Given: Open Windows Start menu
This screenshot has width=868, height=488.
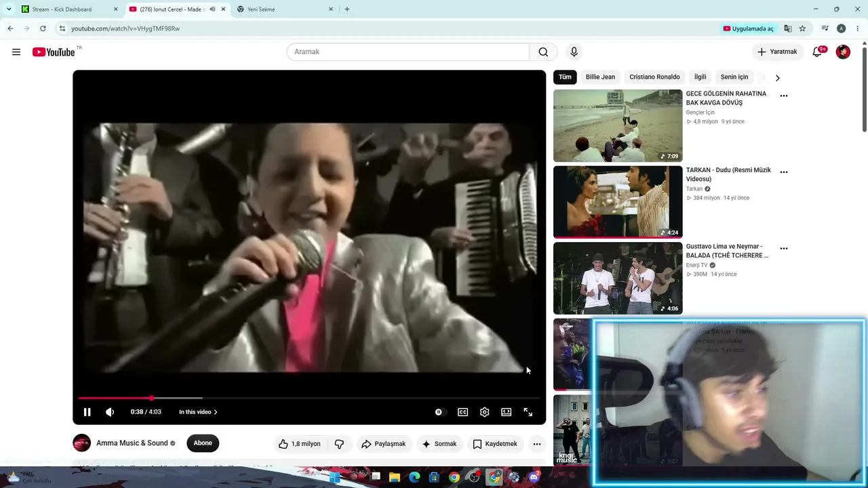Looking at the screenshot, I should coord(335,477).
